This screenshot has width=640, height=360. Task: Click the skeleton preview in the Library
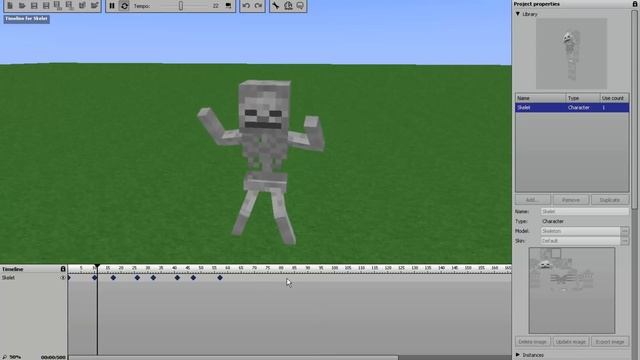pos(571,53)
